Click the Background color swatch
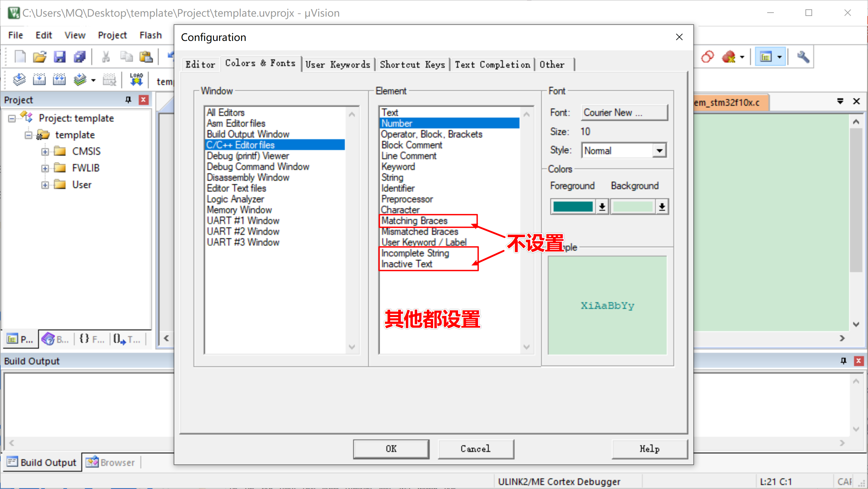The width and height of the screenshot is (868, 489). pyautogui.click(x=633, y=207)
